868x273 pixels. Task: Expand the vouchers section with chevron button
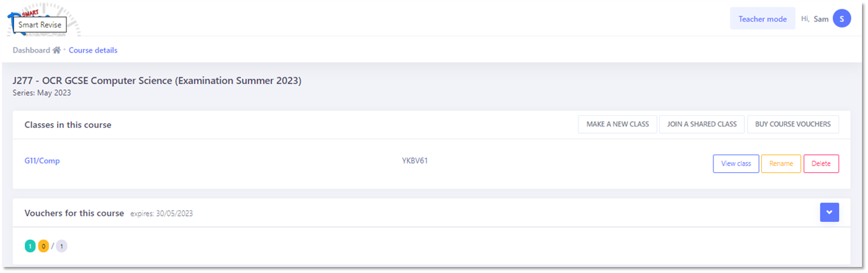(829, 212)
